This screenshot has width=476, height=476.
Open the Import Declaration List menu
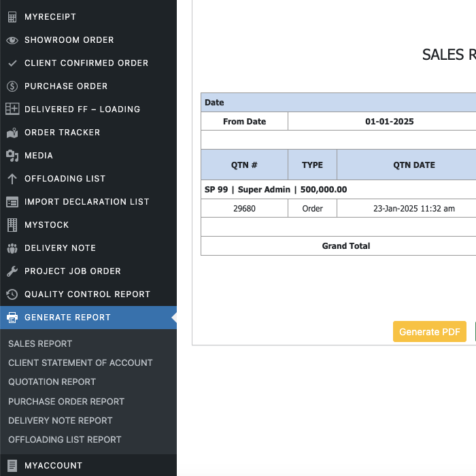pos(86,202)
